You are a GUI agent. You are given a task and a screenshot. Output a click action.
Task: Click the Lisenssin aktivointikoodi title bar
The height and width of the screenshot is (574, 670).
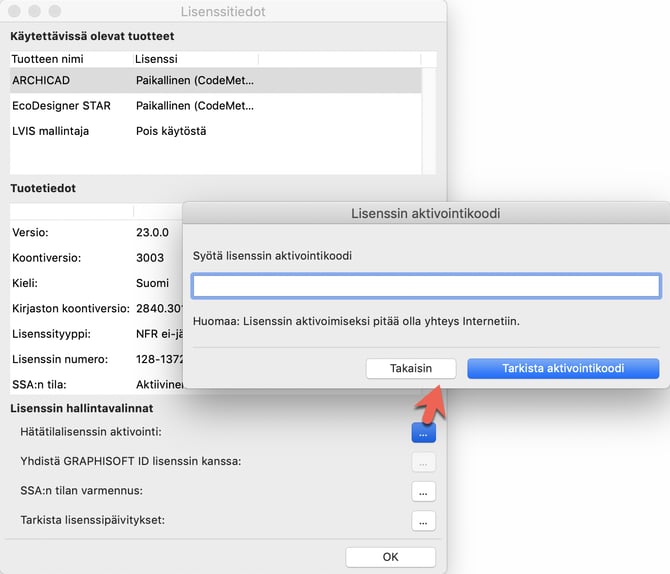coord(425,213)
